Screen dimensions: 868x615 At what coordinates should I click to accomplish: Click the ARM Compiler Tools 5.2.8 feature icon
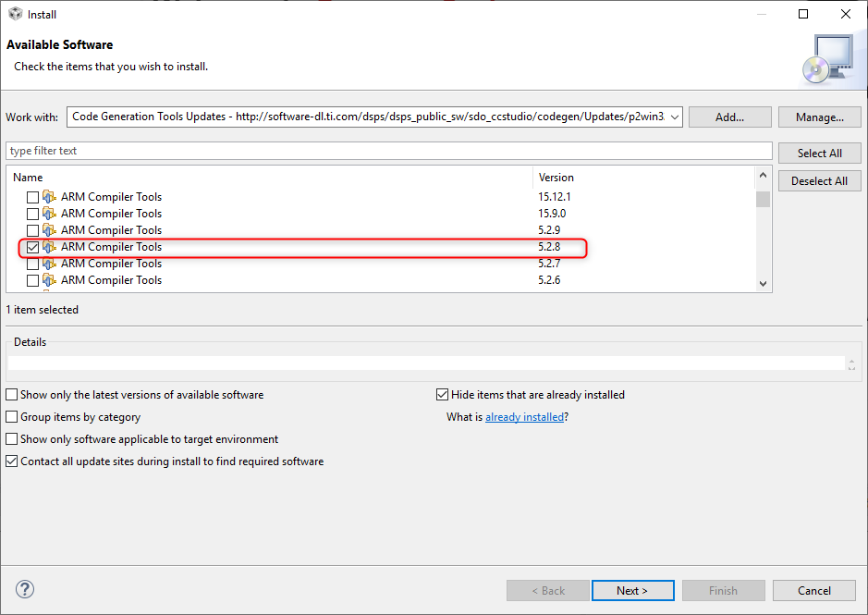(x=49, y=247)
